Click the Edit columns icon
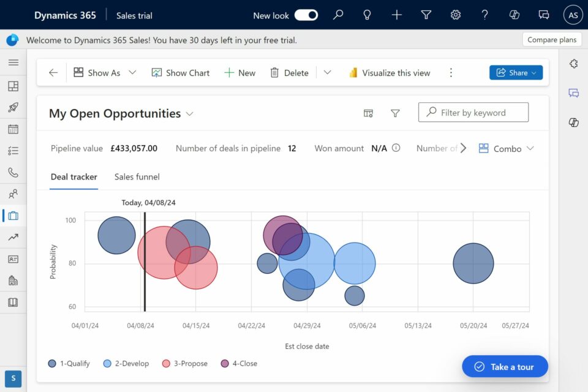Image resolution: width=588 pixels, height=392 pixels. pos(368,113)
